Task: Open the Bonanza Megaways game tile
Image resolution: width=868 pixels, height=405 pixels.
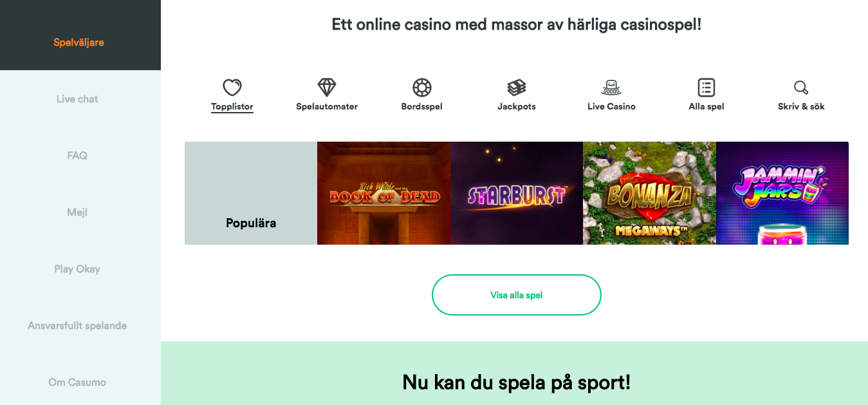Action: pos(649,193)
